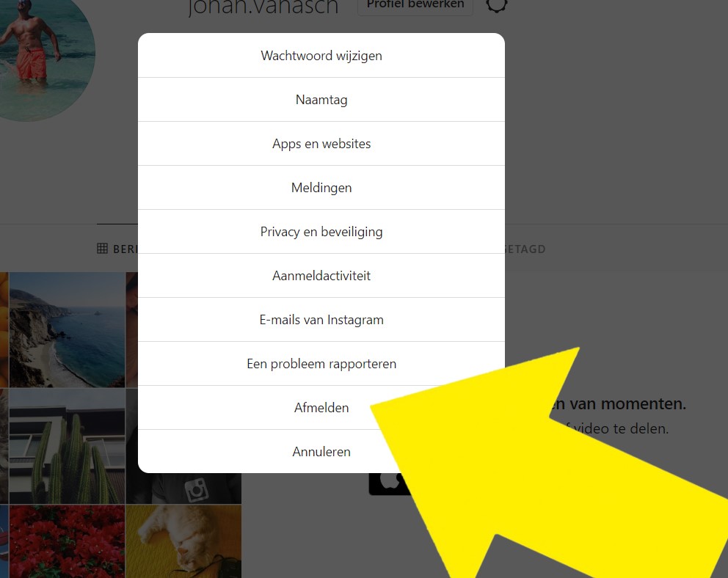Open the Naamtag menu entry
This screenshot has width=728, height=578.
point(321,100)
